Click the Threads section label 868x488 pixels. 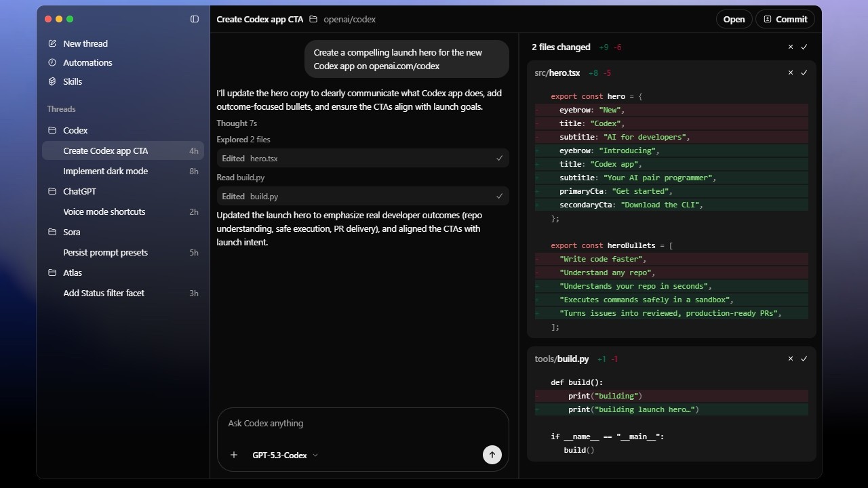61,109
